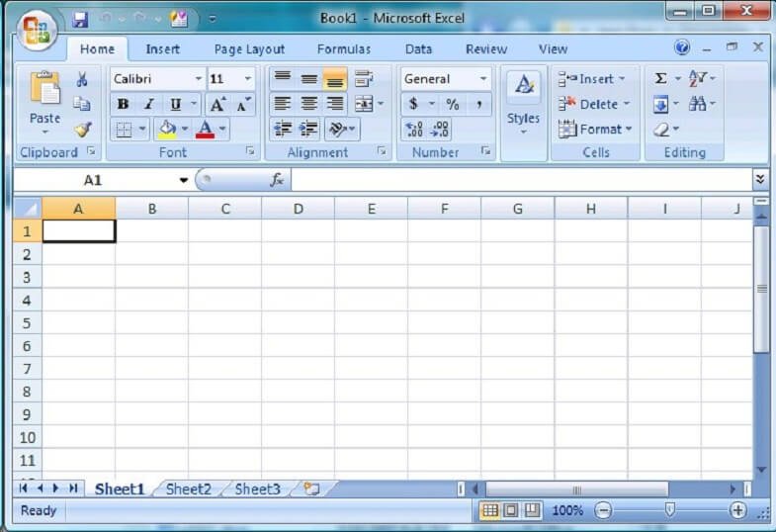The height and width of the screenshot is (532, 776).
Task: Align text left in cell
Action: (x=283, y=104)
